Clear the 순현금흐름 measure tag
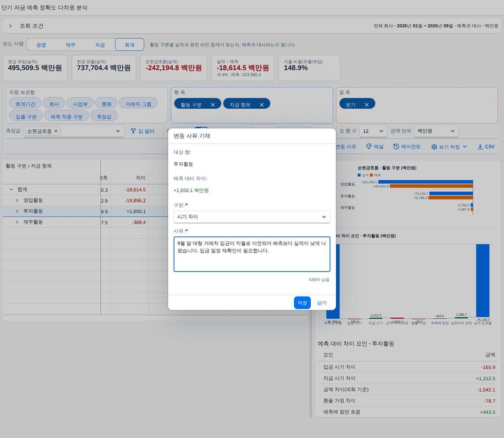This screenshot has width=504, height=438. point(56,131)
